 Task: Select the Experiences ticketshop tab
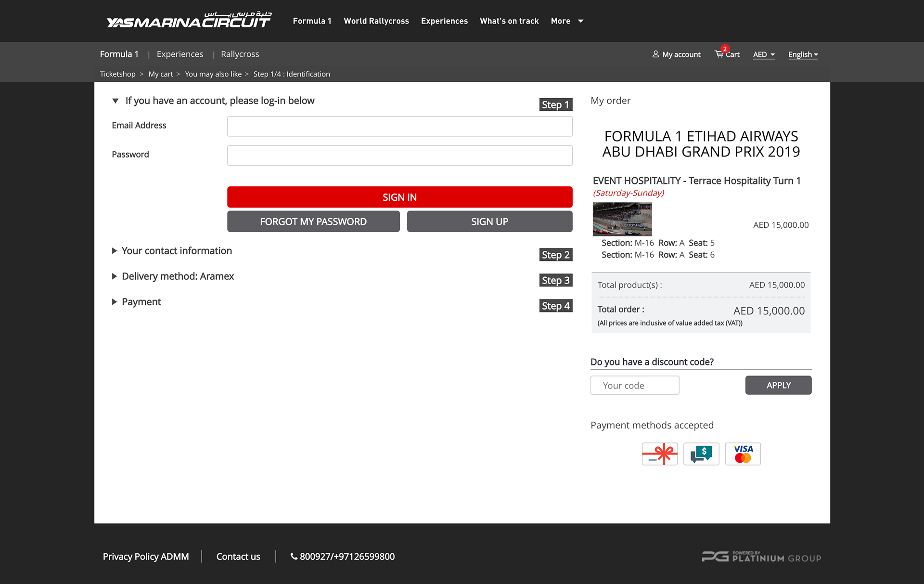click(x=180, y=54)
